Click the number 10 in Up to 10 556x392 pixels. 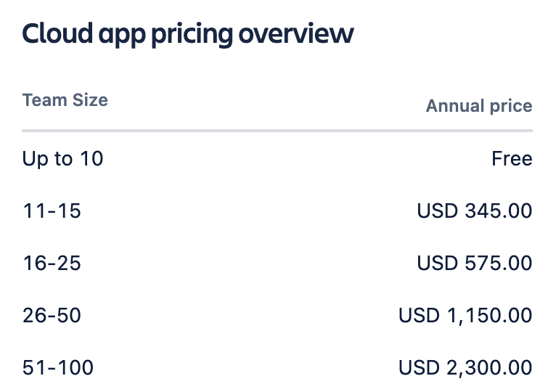tap(91, 158)
